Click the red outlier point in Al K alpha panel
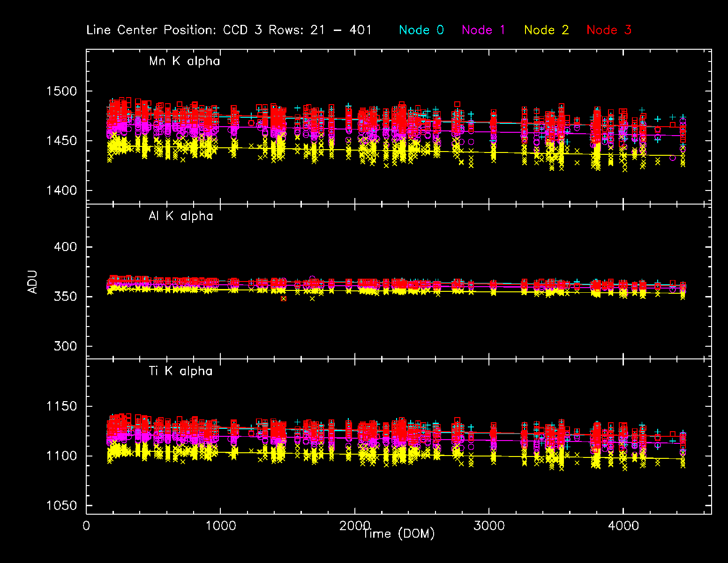 [284, 298]
